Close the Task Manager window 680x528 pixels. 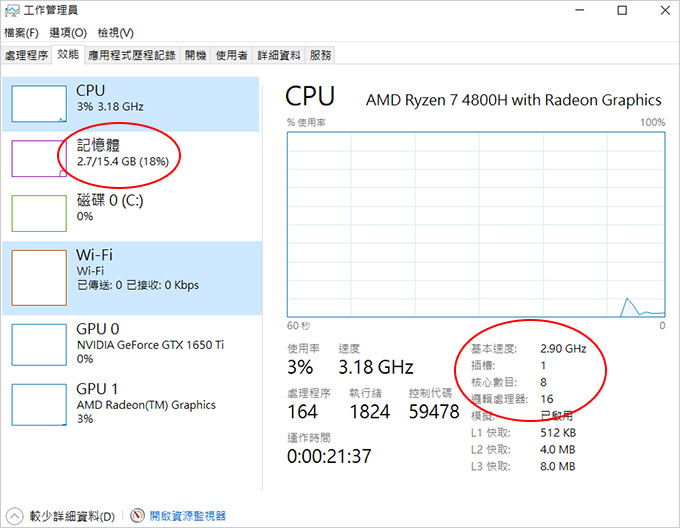[x=665, y=10]
